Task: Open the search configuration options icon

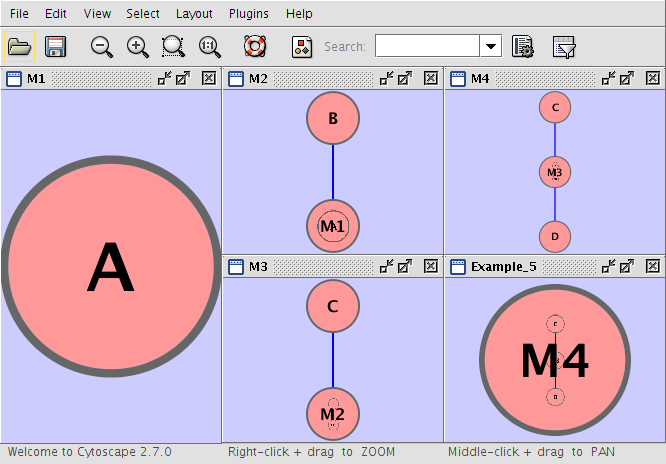Action: [521, 47]
